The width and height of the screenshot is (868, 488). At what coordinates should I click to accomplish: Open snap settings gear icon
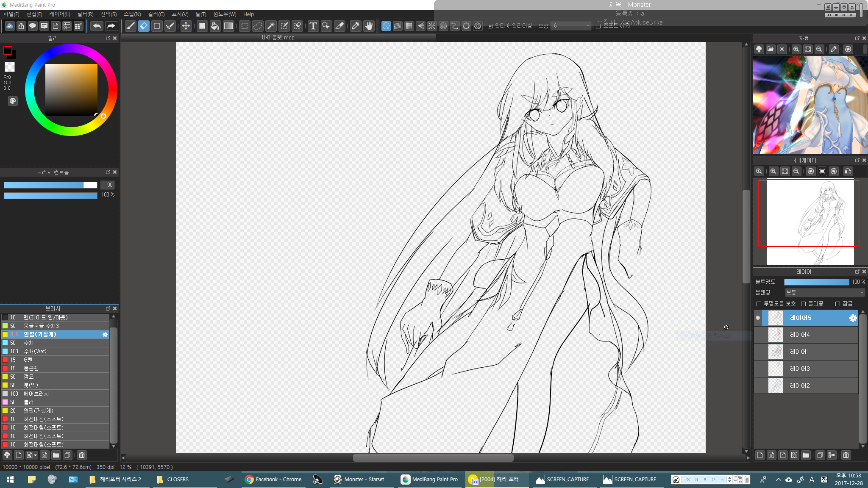click(x=478, y=26)
